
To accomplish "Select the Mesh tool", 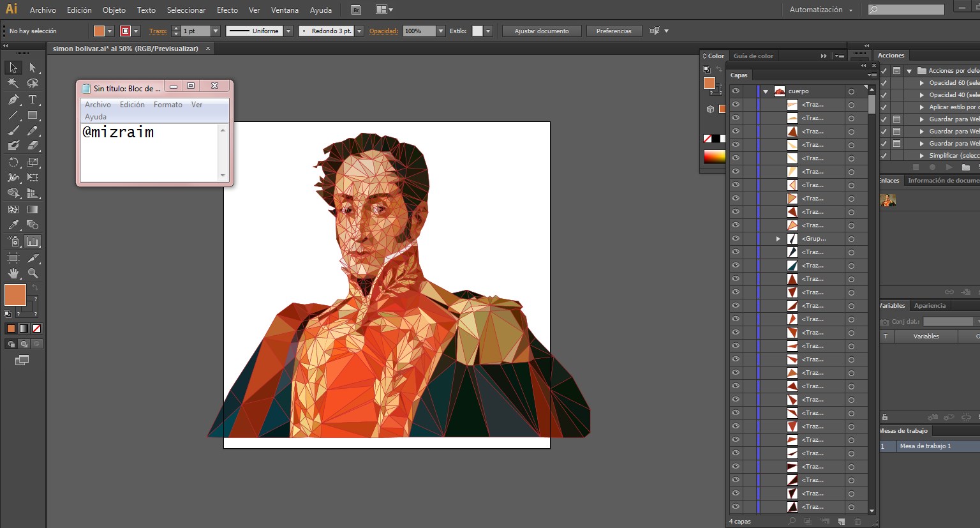I will click(13, 209).
